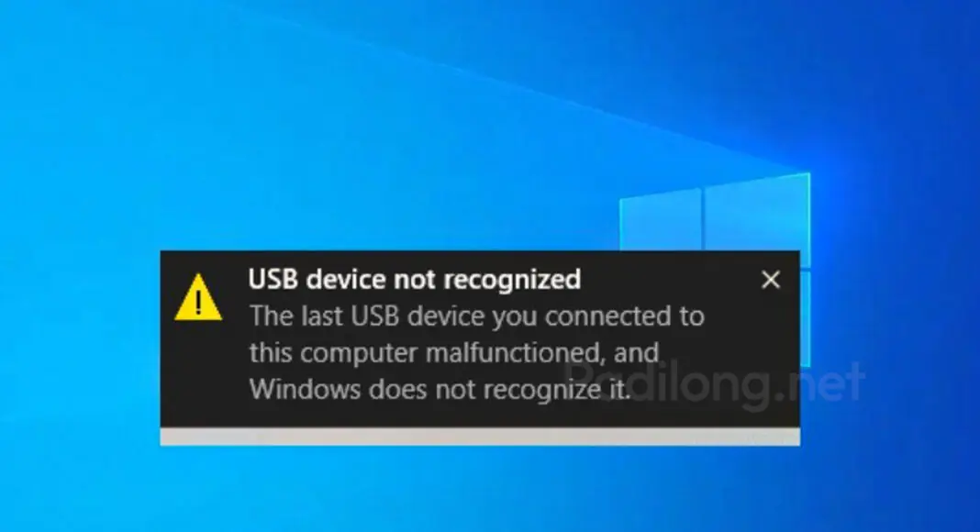Dismiss the USB notification with the X
The height and width of the screenshot is (532, 980).
pyautogui.click(x=771, y=280)
